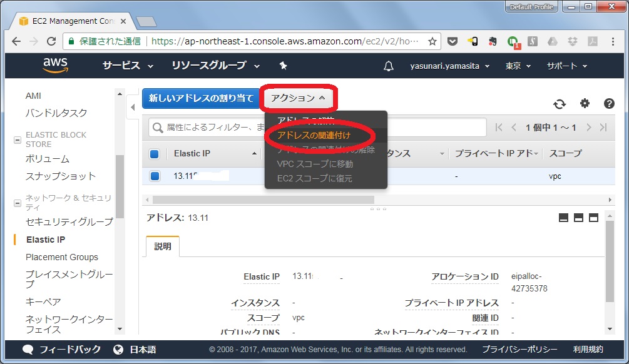Viewport: 629px width, 364px height.
Task: Open help with the question mark icon
Action: pyautogui.click(x=609, y=103)
